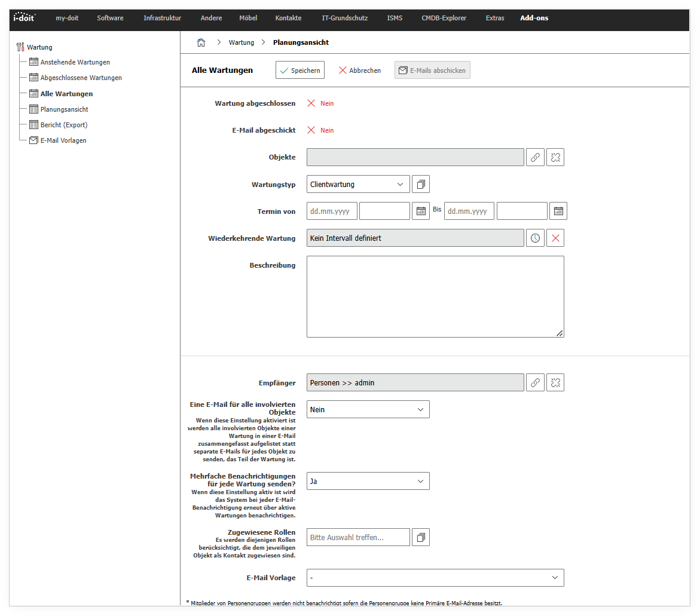Image resolution: width=700 pixels, height=616 pixels.
Task: Attach recipients using Empfänger link icon
Action: [x=535, y=382]
